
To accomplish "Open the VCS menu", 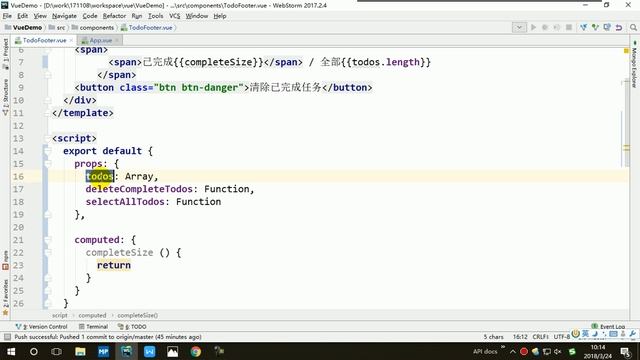I will [x=175, y=16].
